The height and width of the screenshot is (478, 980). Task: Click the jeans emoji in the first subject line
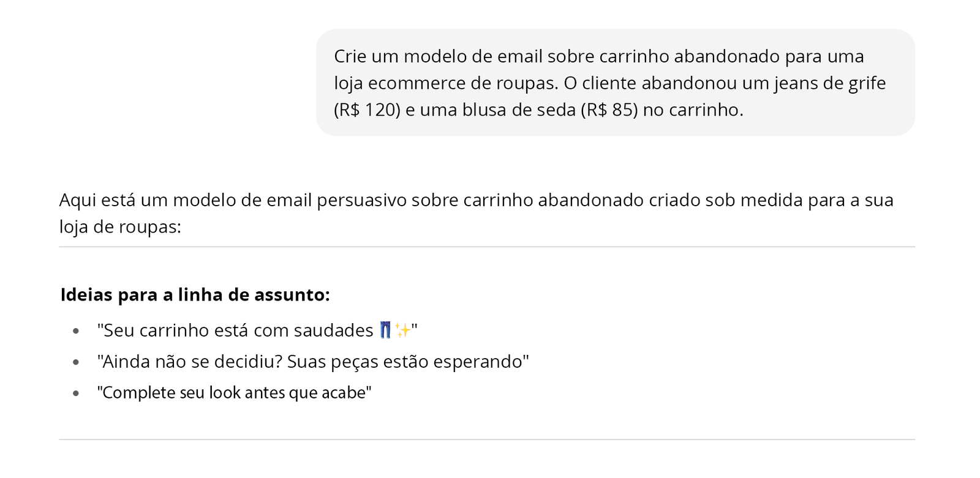[385, 330]
